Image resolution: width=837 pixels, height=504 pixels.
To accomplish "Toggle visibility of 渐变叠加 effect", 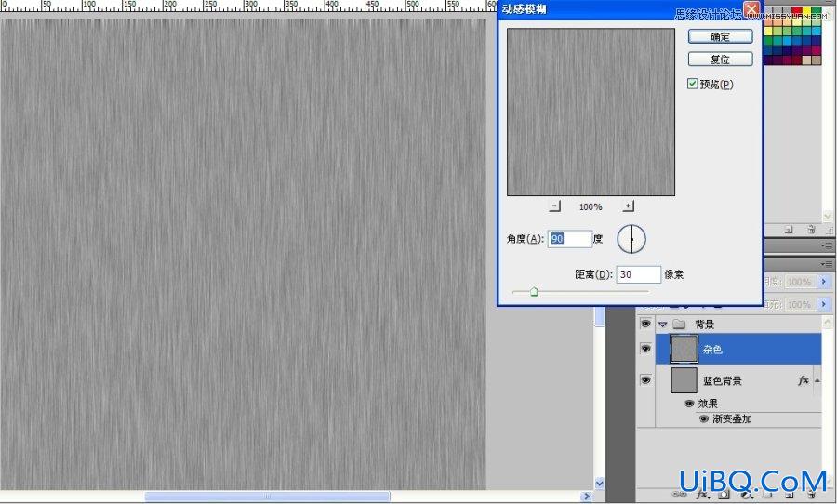I will 704,419.
